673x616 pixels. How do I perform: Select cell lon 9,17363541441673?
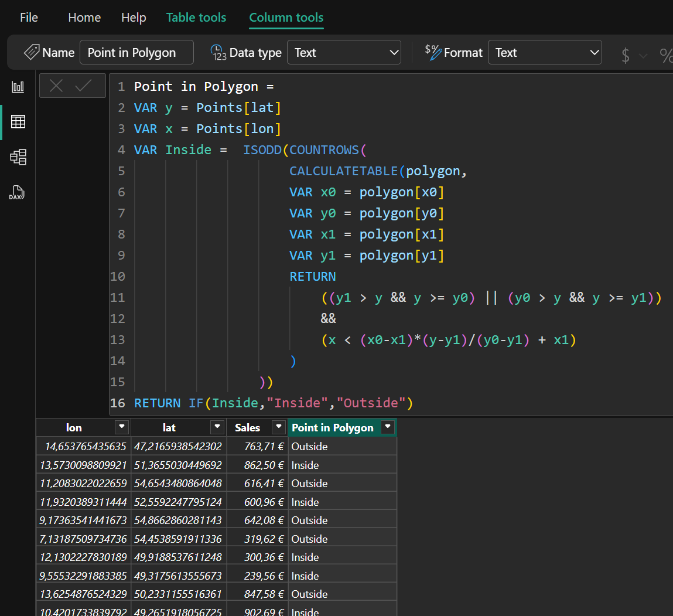coord(83,520)
